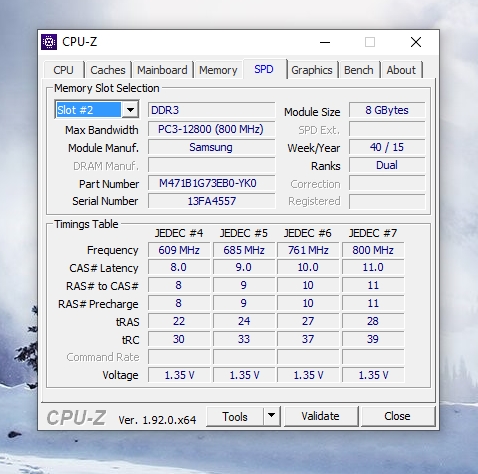Screen dimensions: 478x474
Task: Open the Memory tab
Action: pyautogui.click(x=218, y=70)
